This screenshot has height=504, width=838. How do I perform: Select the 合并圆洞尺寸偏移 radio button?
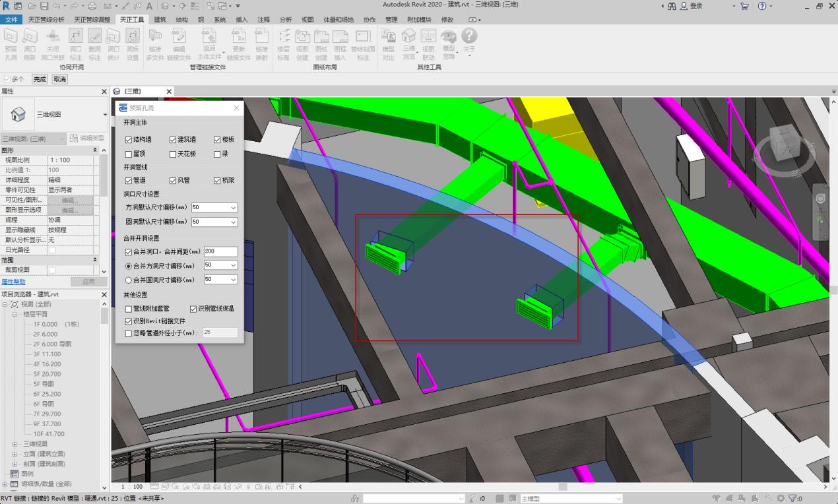(129, 280)
